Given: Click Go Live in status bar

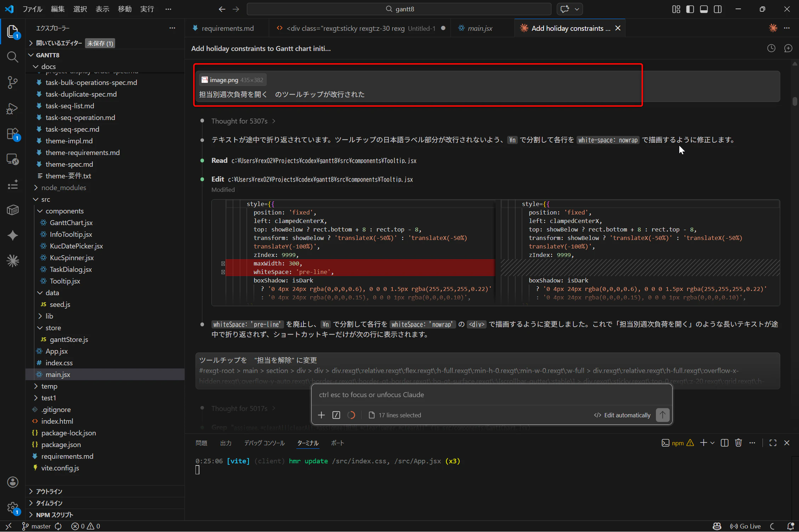Looking at the screenshot, I should coord(745,526).
